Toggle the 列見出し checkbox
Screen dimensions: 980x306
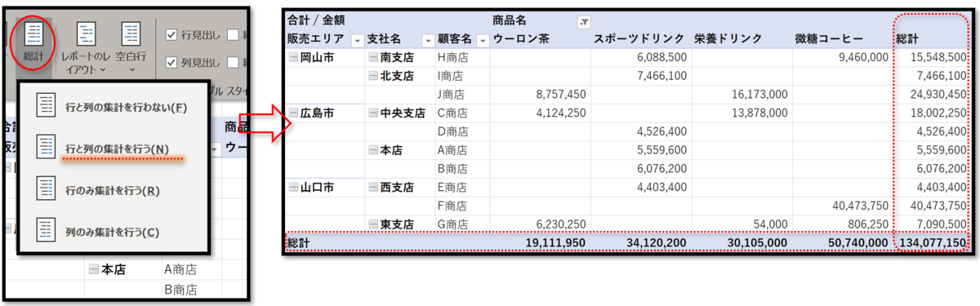[x=171, y=62]
